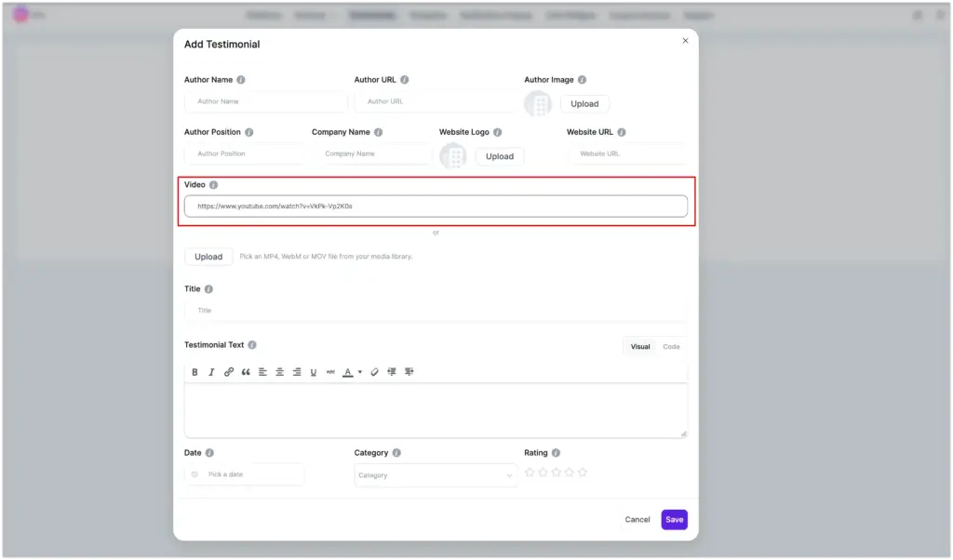Align text right in the editor

coord(297,372)
